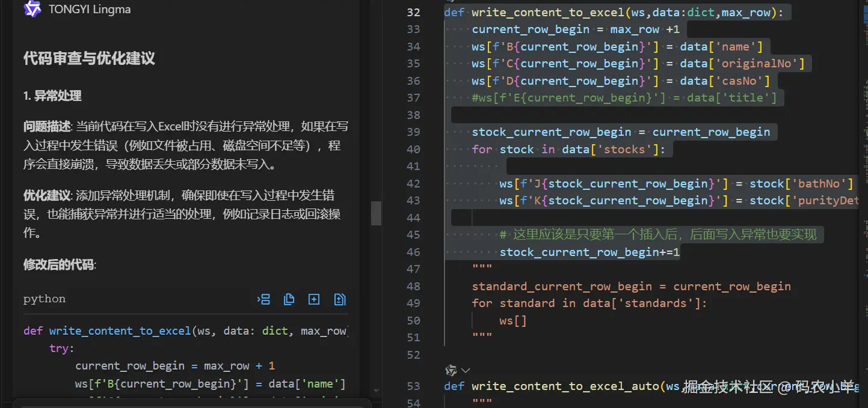
Task: Click commented line 37 with data['title']
Action: (624, 97)
